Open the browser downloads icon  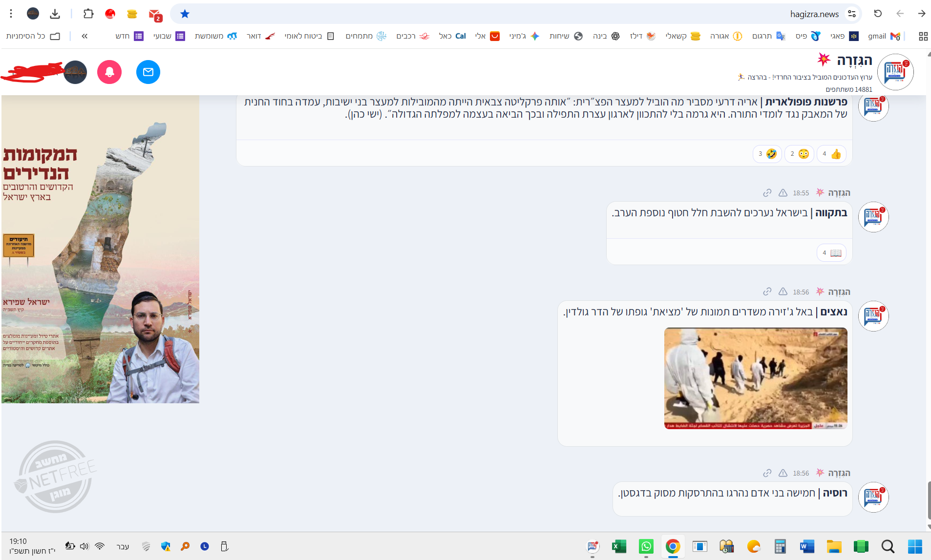55,14
